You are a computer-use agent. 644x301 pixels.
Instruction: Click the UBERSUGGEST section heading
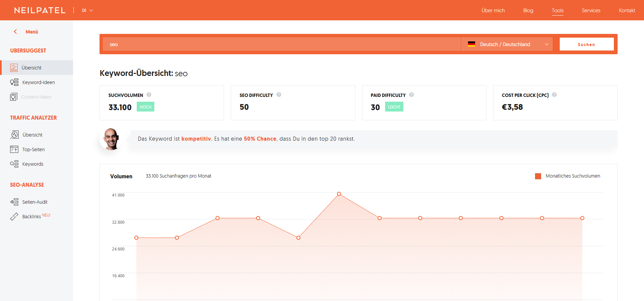pos(28,51)
